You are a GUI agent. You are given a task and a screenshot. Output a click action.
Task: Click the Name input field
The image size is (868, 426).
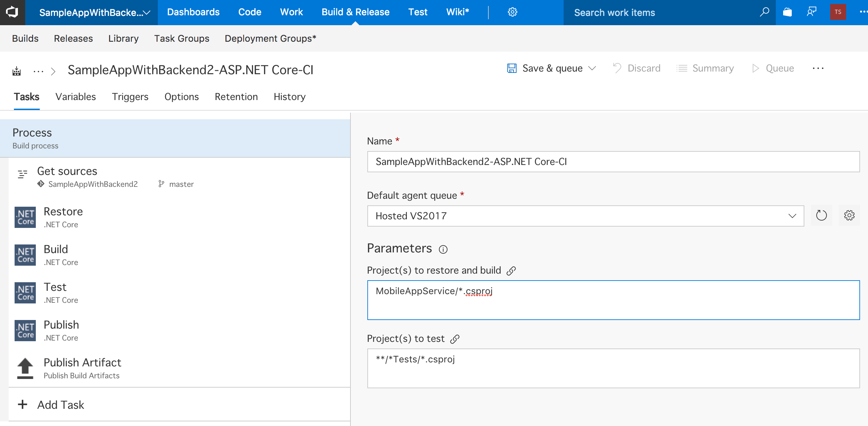click(613, 162)
